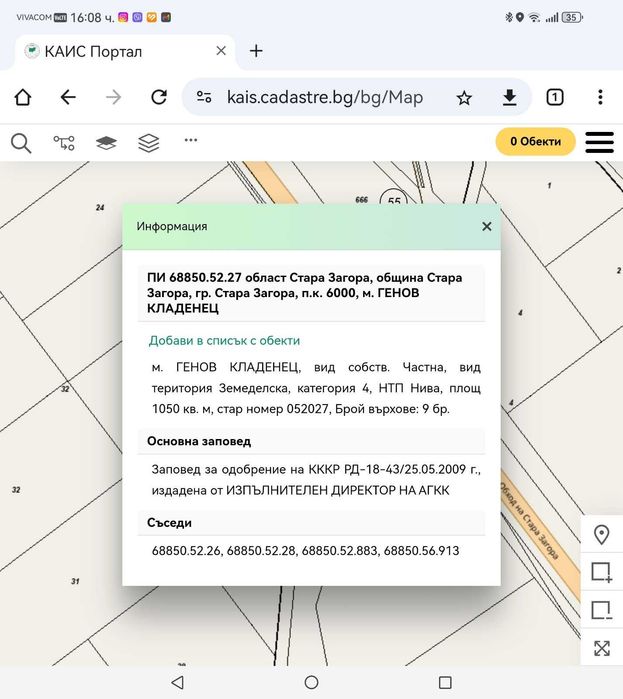Click map parcel labeled 31
Viewport: 623px width, 699px height.
pos(75,581)
